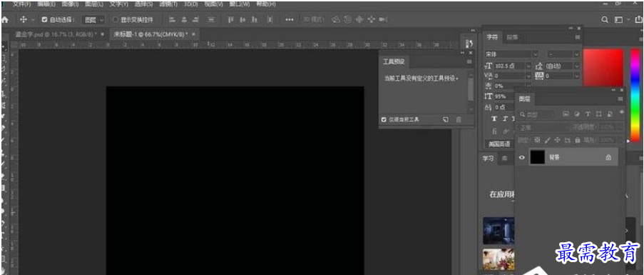644x275 pixels.
Task: Open the 文件(F) menu
Action: 22,4
